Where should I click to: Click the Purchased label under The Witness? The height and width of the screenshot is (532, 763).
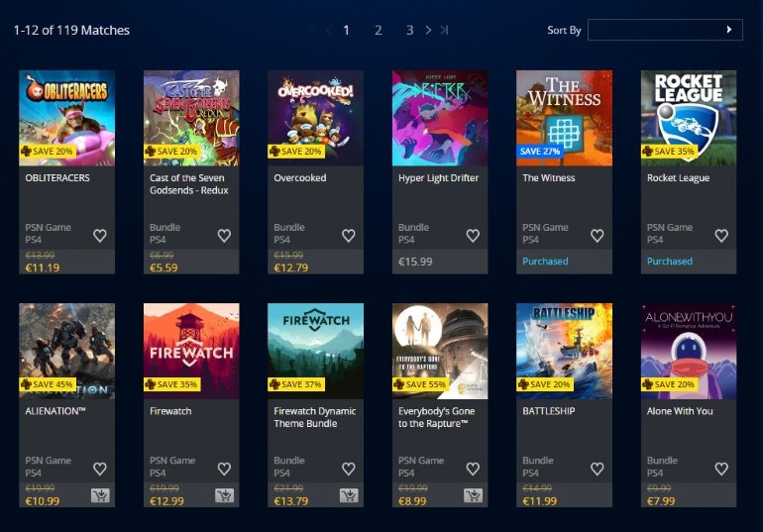(x=545, y=262)
